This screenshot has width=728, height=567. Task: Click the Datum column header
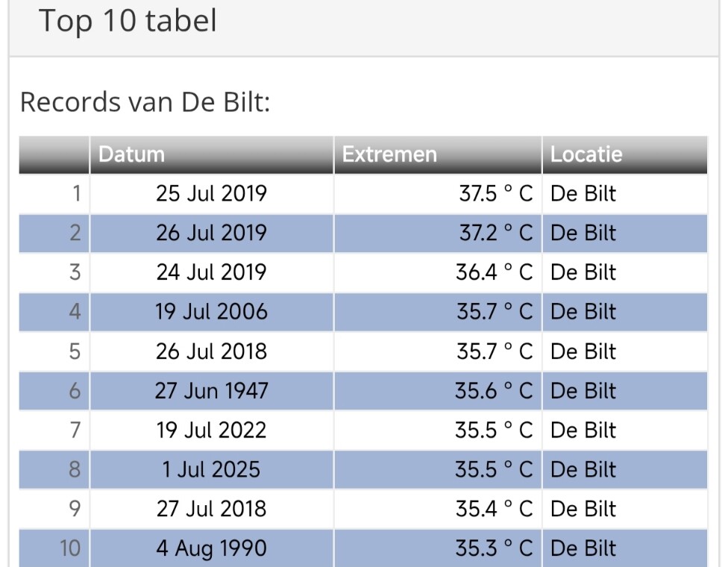click(x=212, y=154)
